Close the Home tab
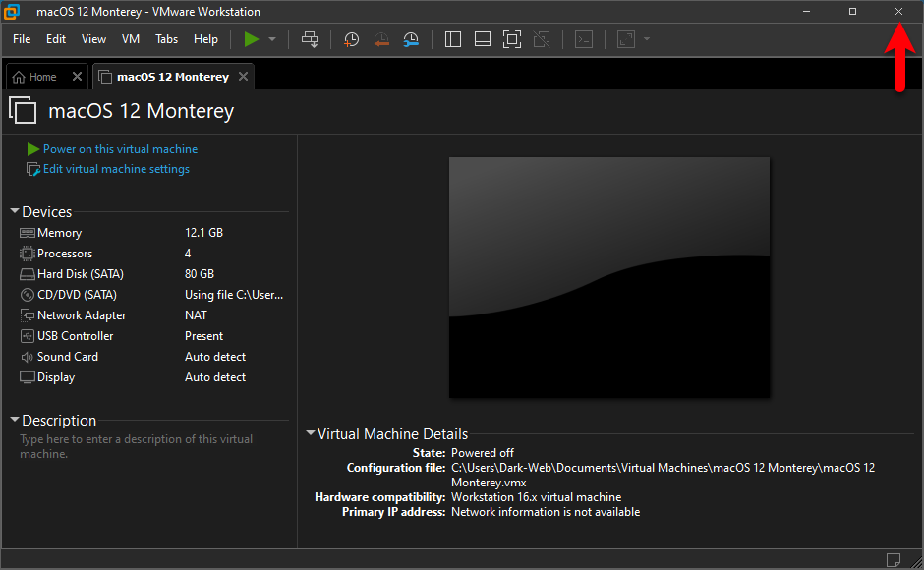This screenshot has width=924, height=570. (77, 77)
